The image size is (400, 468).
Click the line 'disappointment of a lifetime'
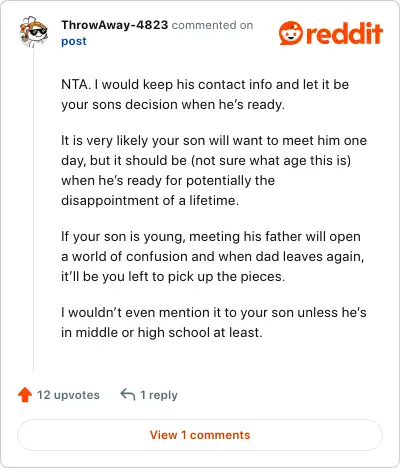[x=150, y=200]
